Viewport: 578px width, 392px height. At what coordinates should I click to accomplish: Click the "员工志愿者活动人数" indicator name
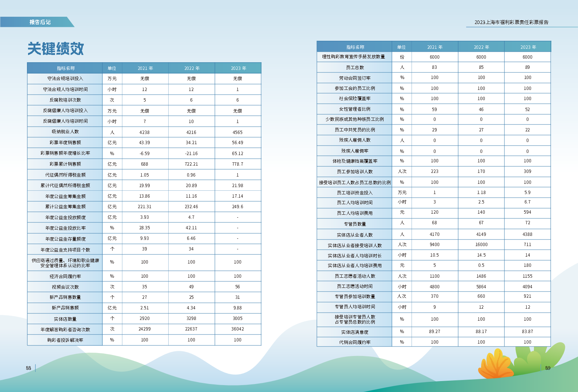[x=355, y=276]
